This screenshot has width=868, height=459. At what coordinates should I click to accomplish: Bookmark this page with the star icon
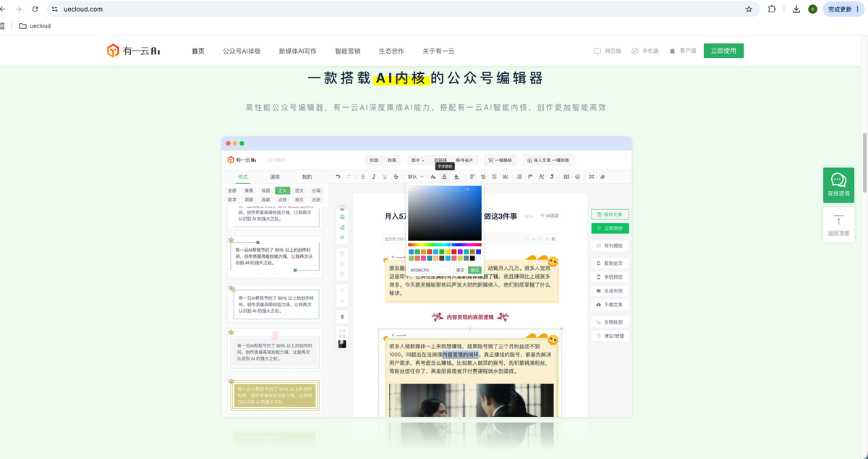point(749,9)
